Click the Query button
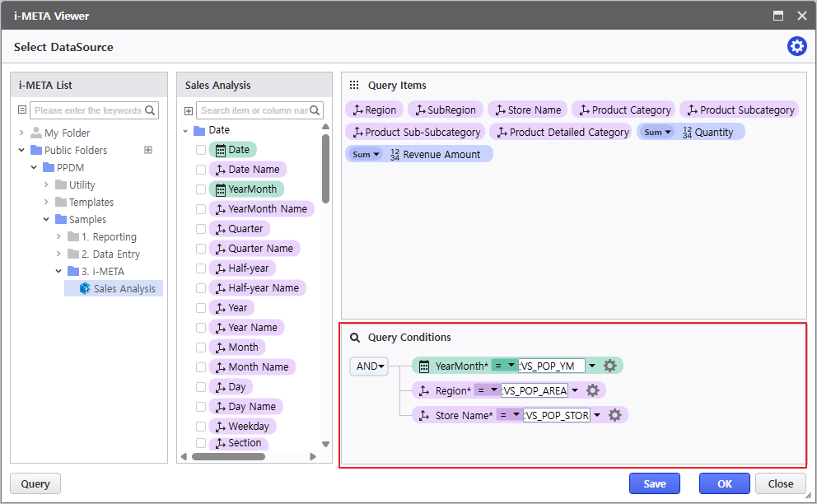817x504 pixels. (35, 483)
